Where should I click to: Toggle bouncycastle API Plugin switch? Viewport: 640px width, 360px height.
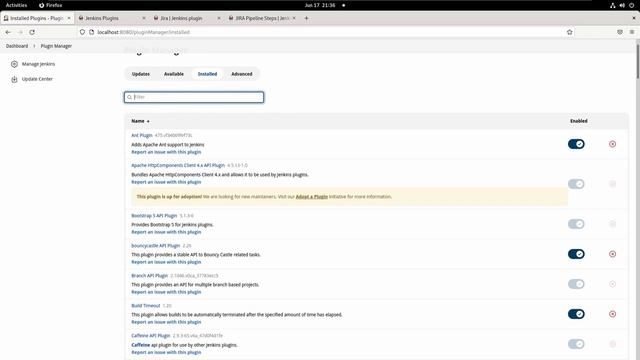tap(576, 254)
